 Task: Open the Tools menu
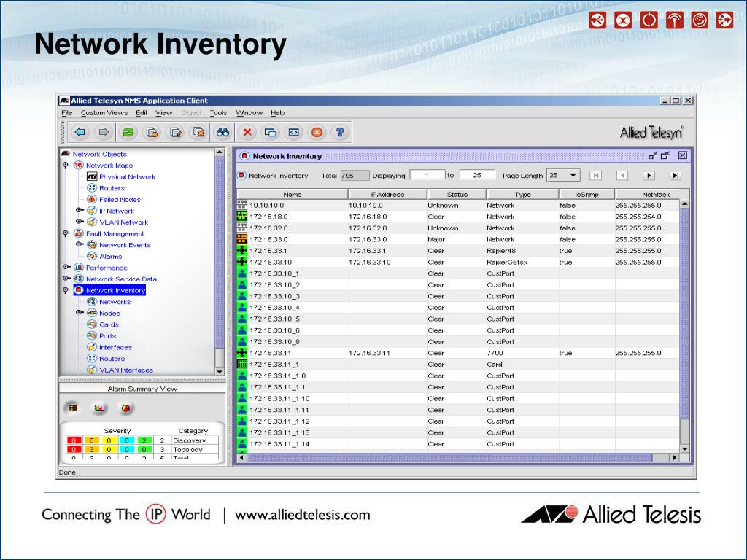tap(218, 113)
